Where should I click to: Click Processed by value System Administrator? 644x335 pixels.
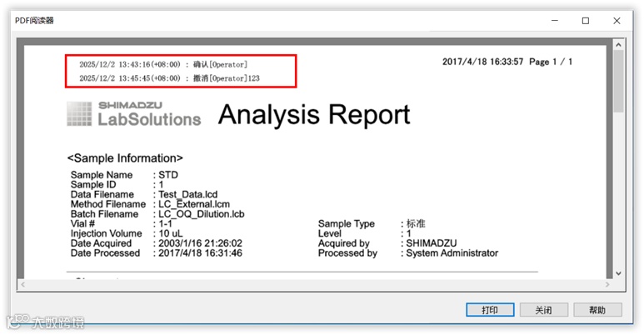pos(452,253)
